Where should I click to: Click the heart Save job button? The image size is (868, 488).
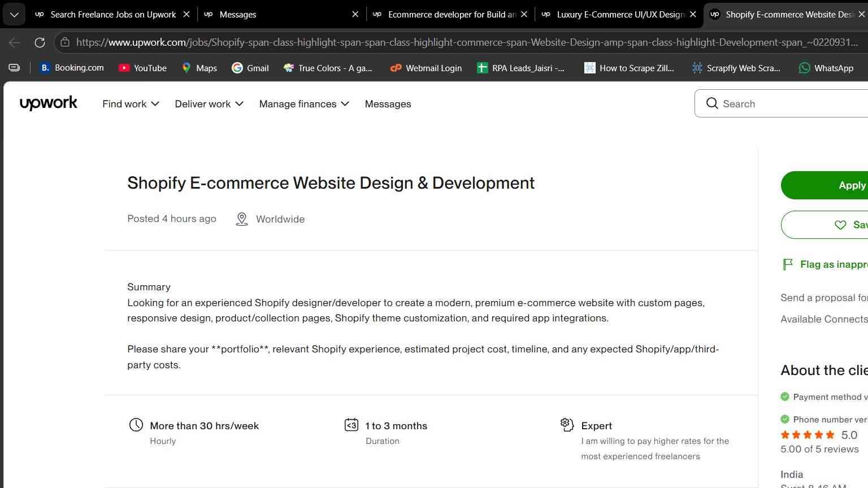tap(824, 225)
